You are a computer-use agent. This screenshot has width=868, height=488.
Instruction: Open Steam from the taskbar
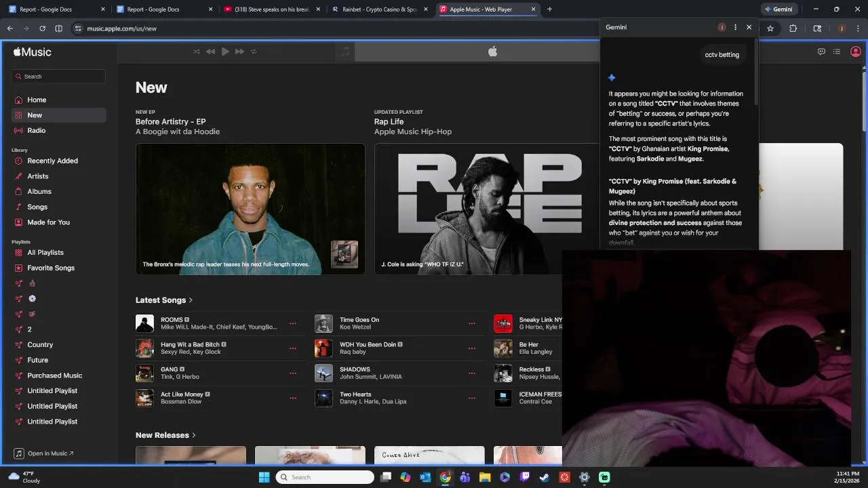pos(545,477)
